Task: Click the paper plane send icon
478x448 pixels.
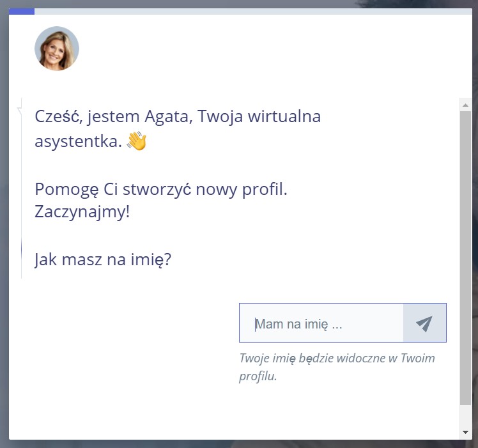Action: 424,323
